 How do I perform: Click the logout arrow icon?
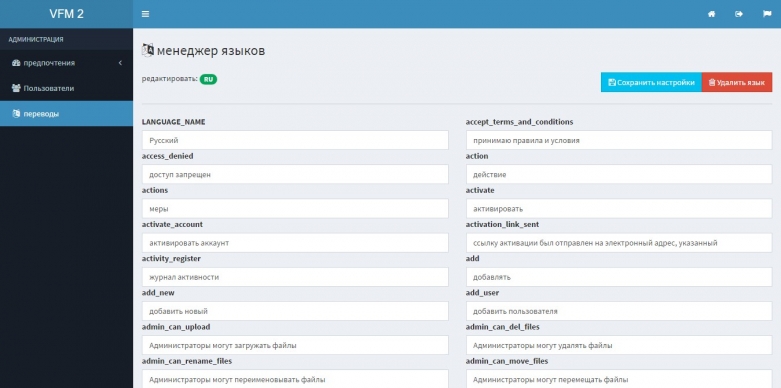tap(739, 14)
